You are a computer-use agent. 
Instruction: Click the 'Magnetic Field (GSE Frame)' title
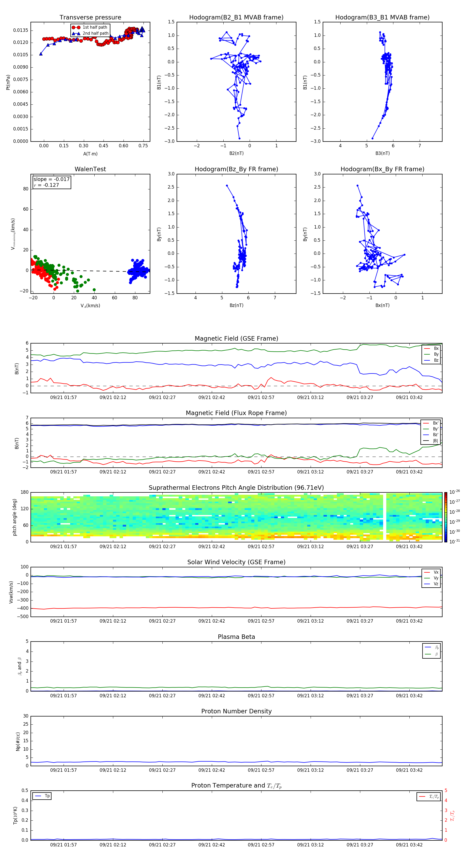[236, 339]
